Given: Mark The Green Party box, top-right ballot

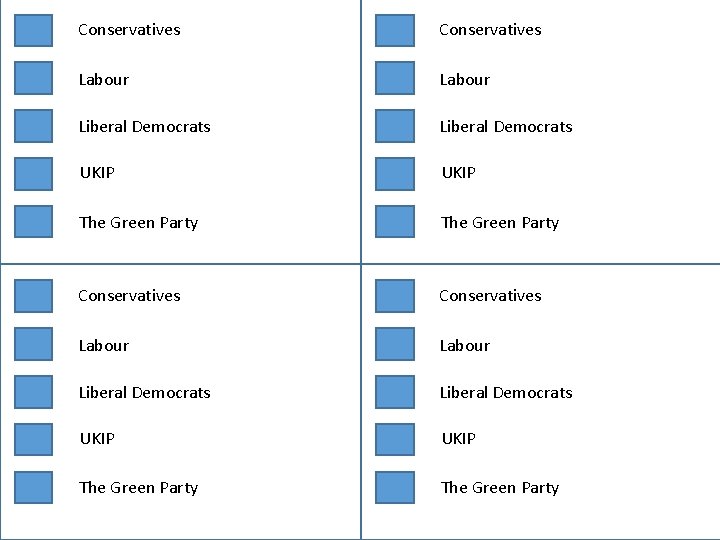Looking at the screenshot, I should [x=395, y=221].
